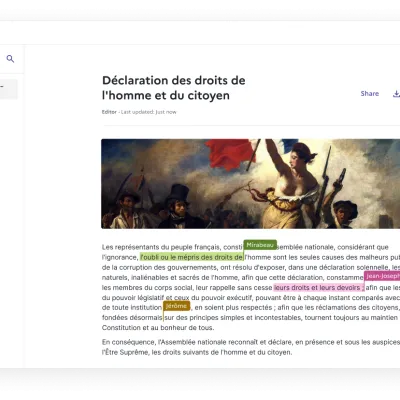Click the 'Editor · Last updated: Just now' line
This screenshot has height=400, width=400.
139,112
